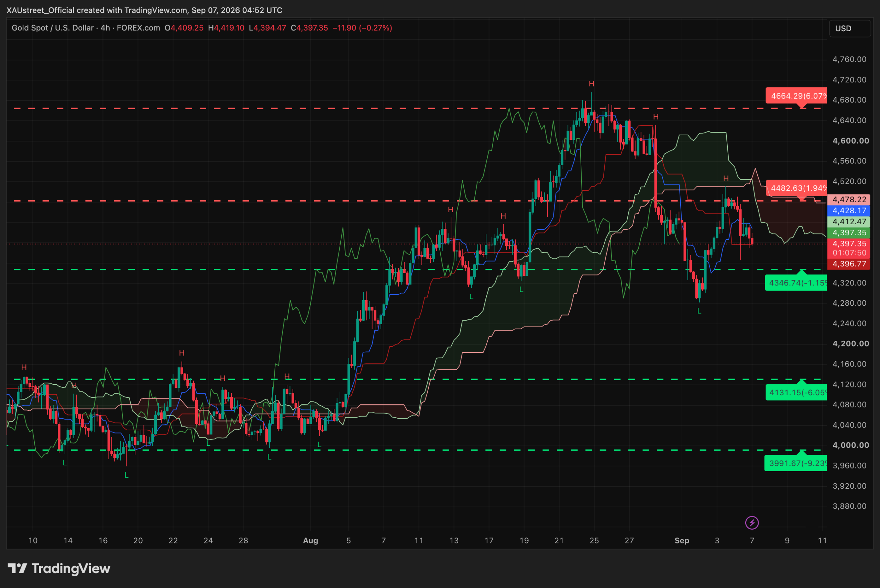Click the −11.90 (−0.27%) change value
Screen dimensions: 880x588
click(x=362, y=28)
